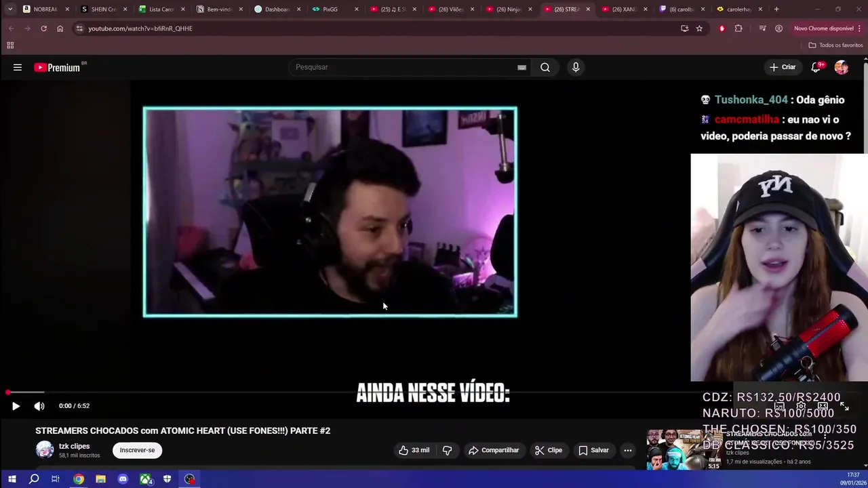Open a new browser tab
This screenshot has height=488, width=868.
(776, 9)
